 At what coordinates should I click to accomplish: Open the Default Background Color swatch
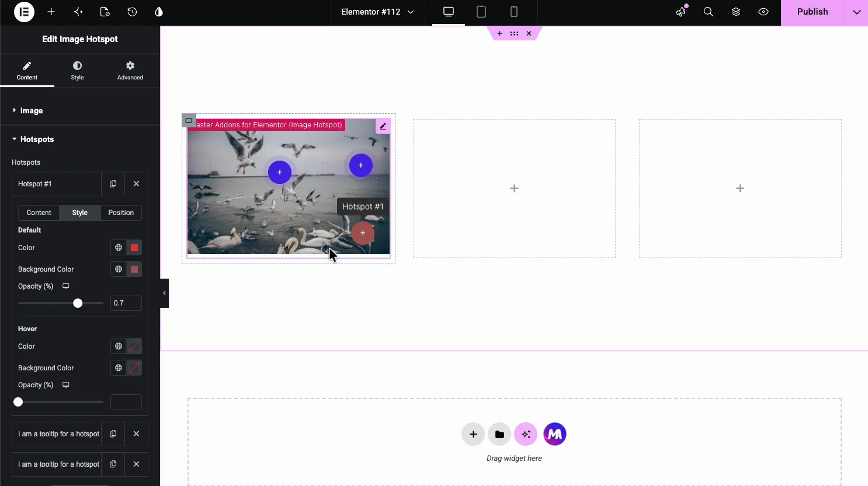click(x=134, y=269)
